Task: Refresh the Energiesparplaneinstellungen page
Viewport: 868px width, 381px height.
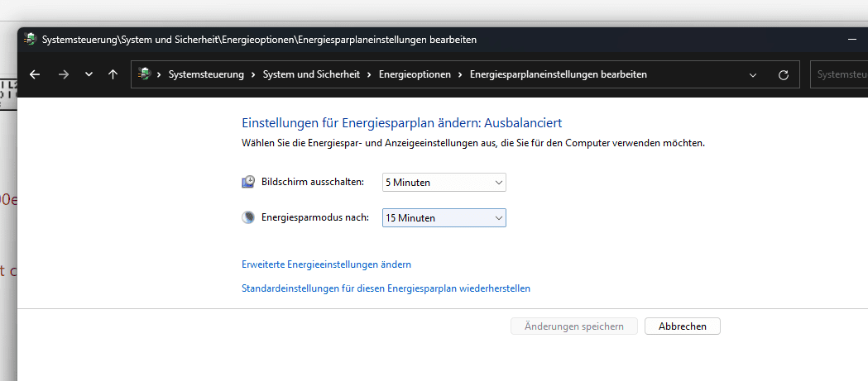Action: [784, 74]
